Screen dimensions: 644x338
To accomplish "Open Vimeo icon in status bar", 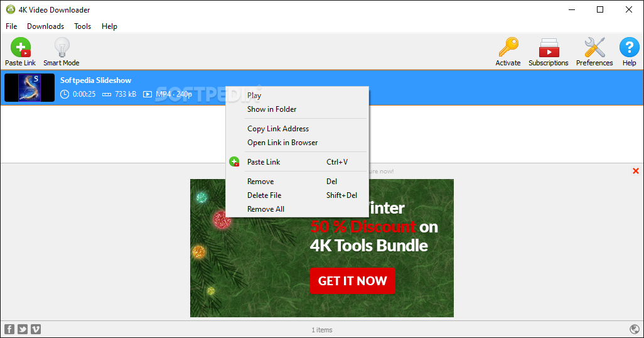I will 36,329.
